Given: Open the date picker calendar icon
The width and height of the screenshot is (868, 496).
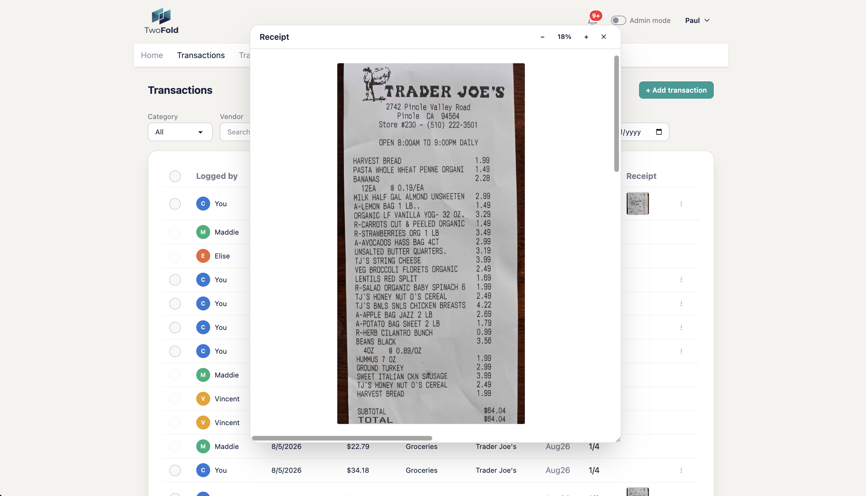Looking at the screenshot, I should point(659,132).
